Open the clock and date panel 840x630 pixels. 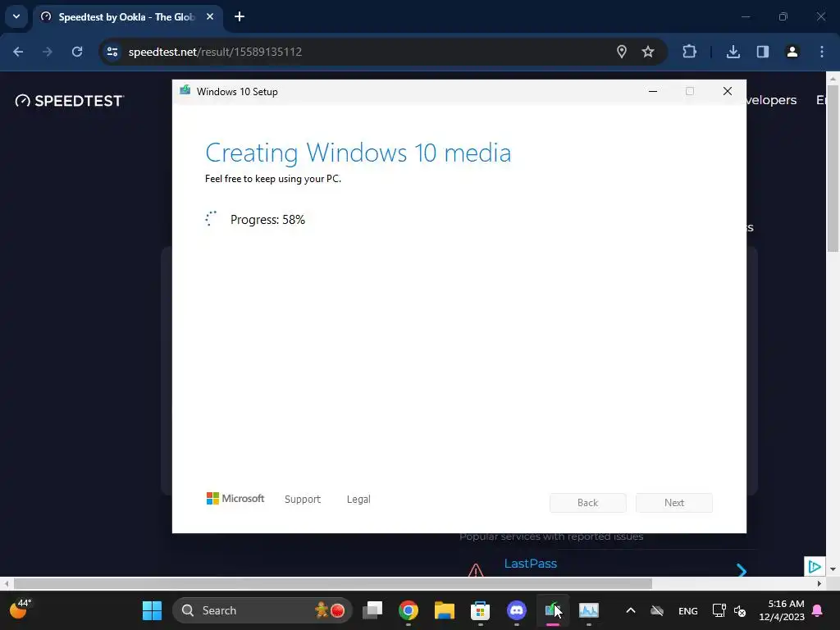click(x=782, y=610)
